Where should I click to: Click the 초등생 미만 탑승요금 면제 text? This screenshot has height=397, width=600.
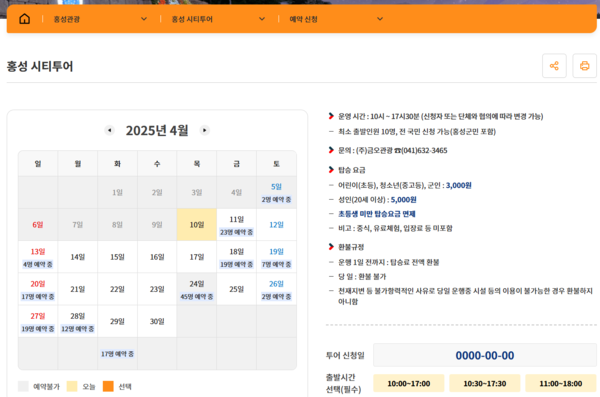[x=377, y=214]
